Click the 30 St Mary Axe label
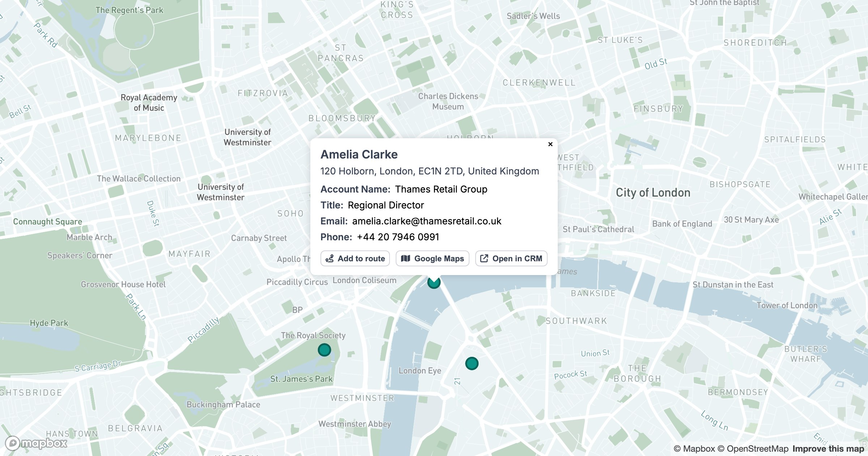The height and width of the screenshot is (456, 868). [x=751, y=220]
